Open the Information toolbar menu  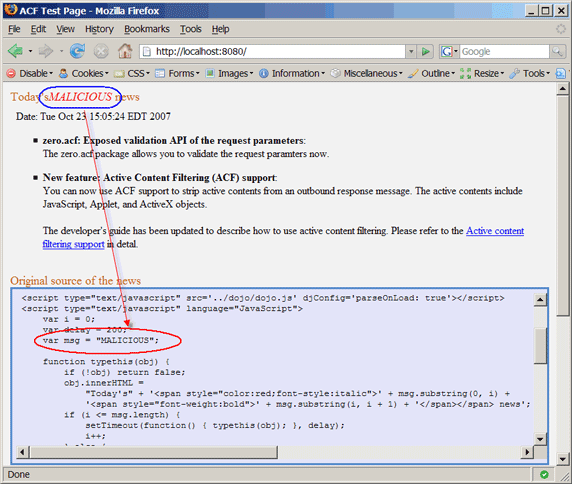tap(292, 73)
